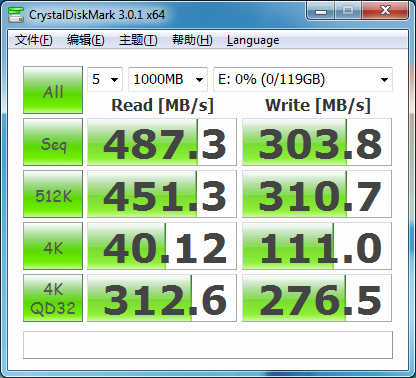Click the 4K read result 40.12
Viewport: 416px width, 378px height.
(x=162, y=246)
